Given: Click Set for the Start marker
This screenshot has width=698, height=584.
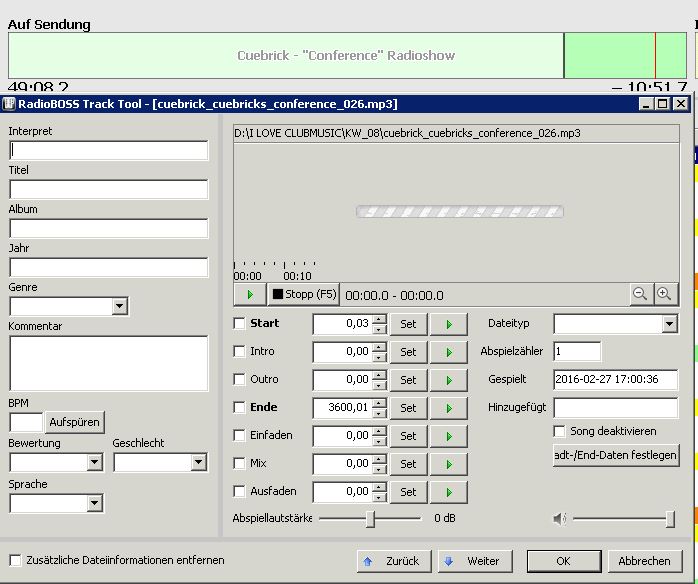Looking at the screenshot, I should coord(408,324).
